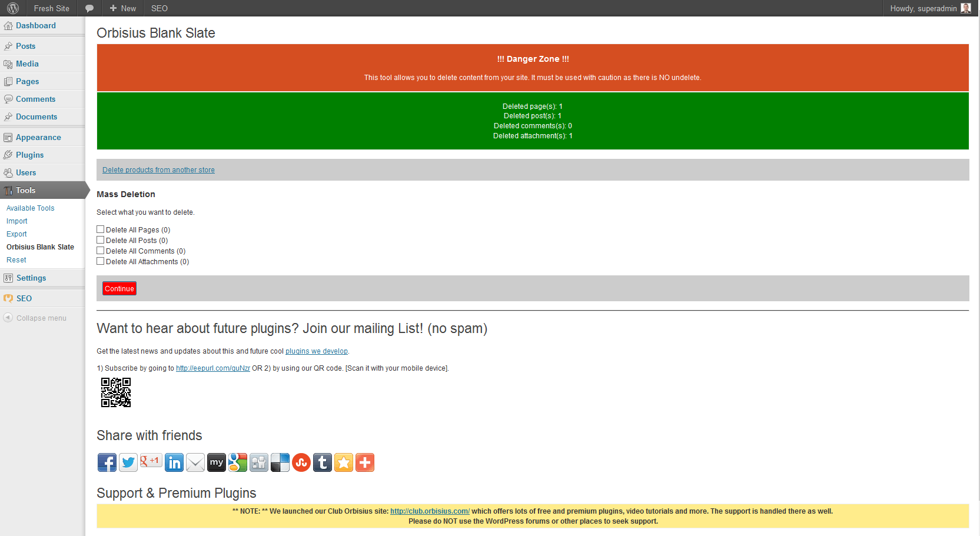Image resolution: width=980 pixels, height=536 pixels.
Task: Go to Media in sidebar
Action: pos(27,64)
